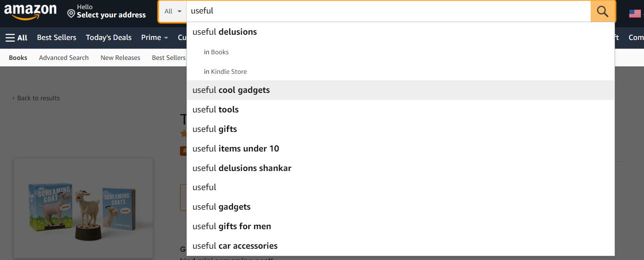Open the hamburger All menu
This screenshot has height=260, width=644.
(x=16, y=38)
